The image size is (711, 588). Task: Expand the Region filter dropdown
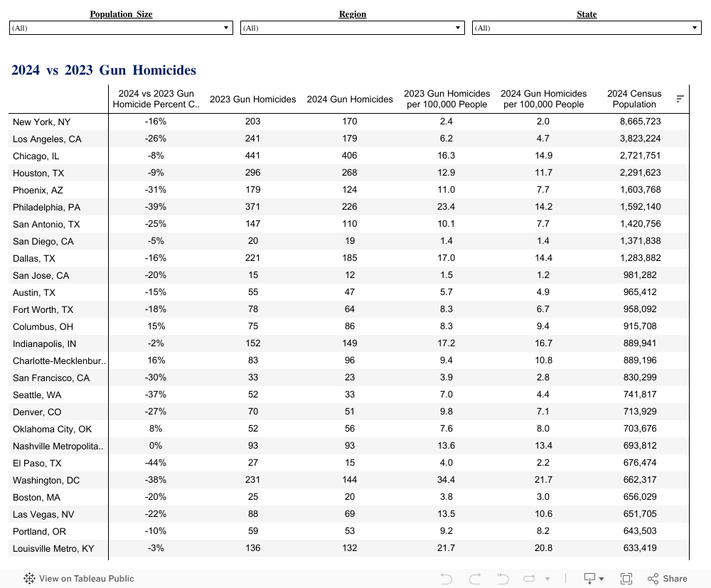point(352,28)
